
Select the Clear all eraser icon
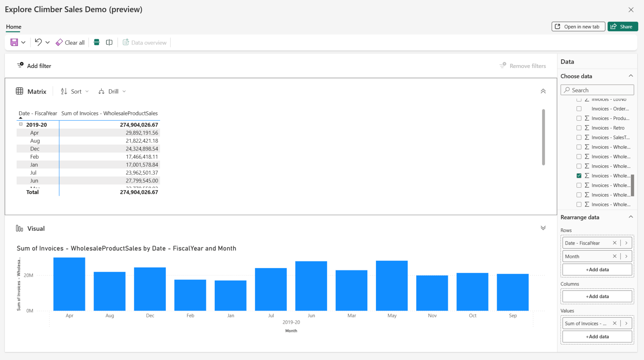coord(59,42)
